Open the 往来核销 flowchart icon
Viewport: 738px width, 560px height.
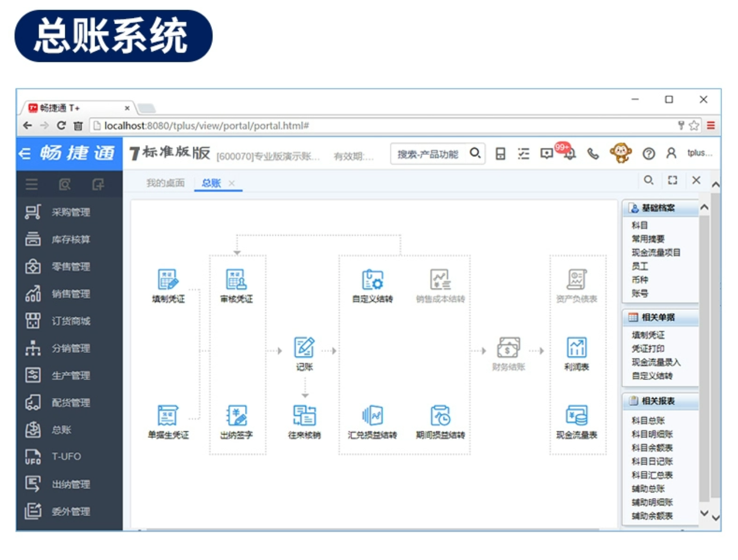tap(304, 416)
